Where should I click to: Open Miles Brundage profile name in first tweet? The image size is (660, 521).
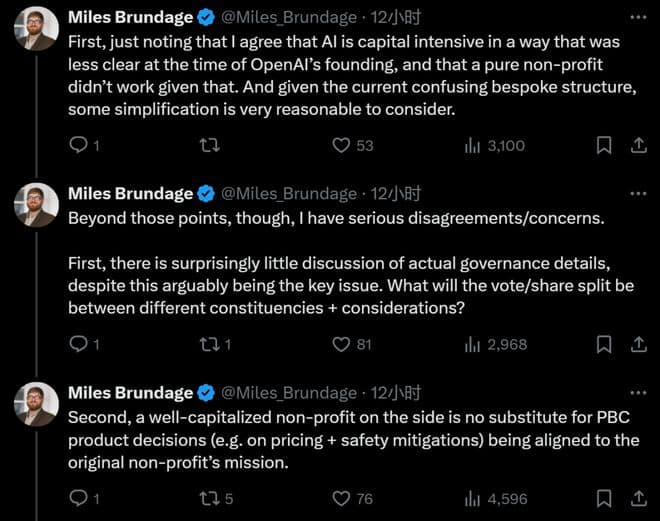130,17
